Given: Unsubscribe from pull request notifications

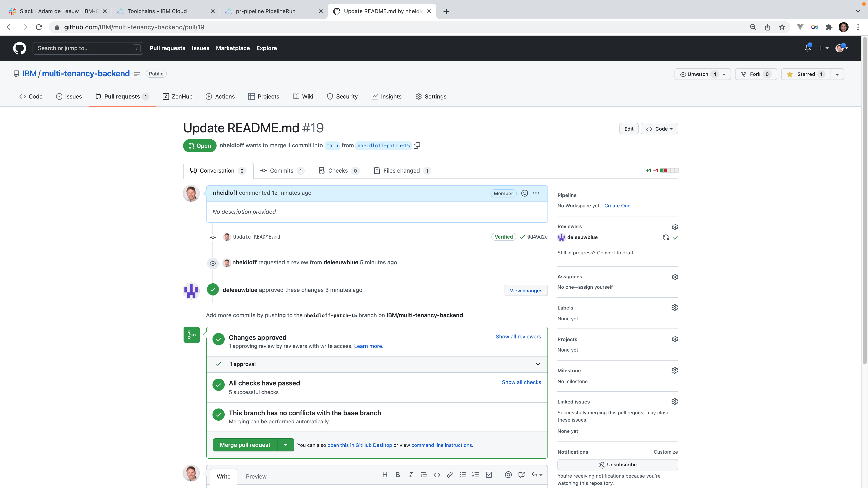Looking at the screenshot, I should (x=617, y=465).
